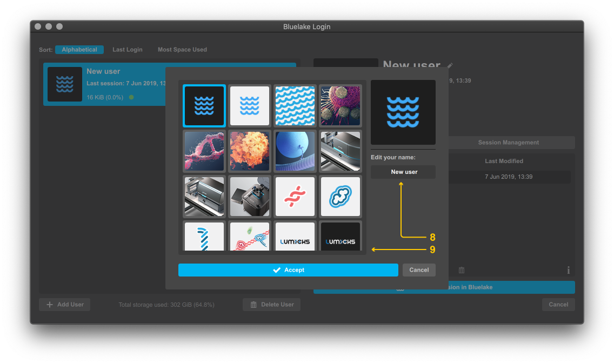Sort users by Last Login

pos(128,50)
